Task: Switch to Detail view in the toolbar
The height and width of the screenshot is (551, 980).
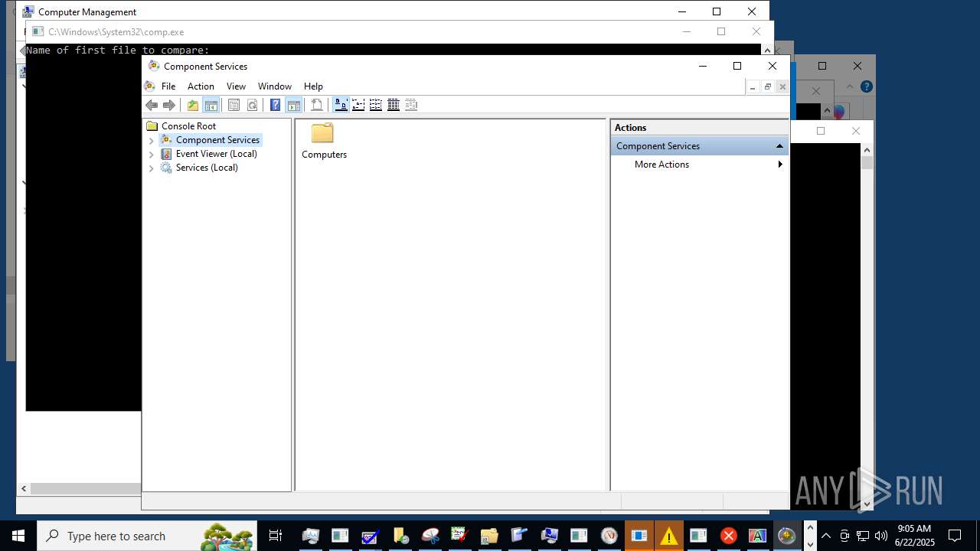Action: 394,105
